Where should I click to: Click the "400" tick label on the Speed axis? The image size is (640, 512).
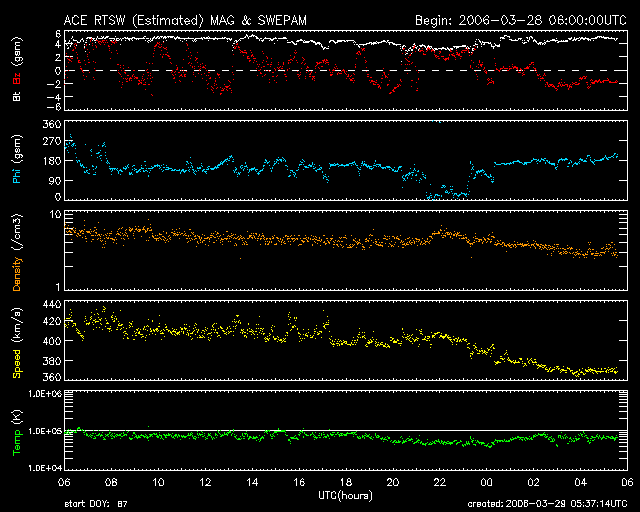click(x=52, y=341)
